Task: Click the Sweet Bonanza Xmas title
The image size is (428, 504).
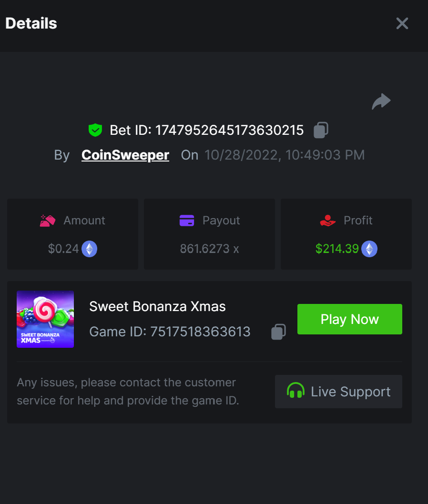Action: coord(157,306)
